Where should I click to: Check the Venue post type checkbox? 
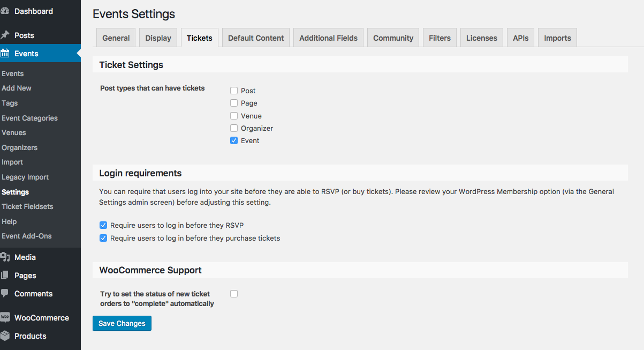tap(234, 116)
